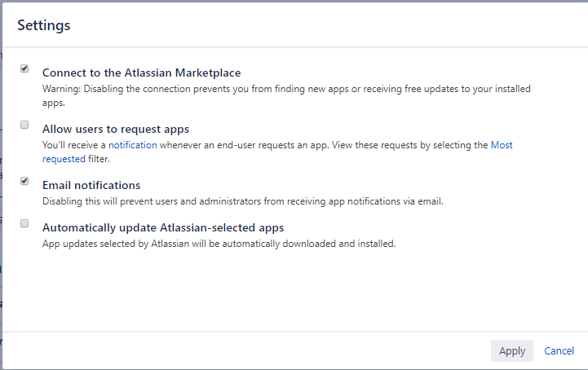
Task: Uncheck Connect to the Atlassian Marketplace checkbox
Action: coord(24,68)
